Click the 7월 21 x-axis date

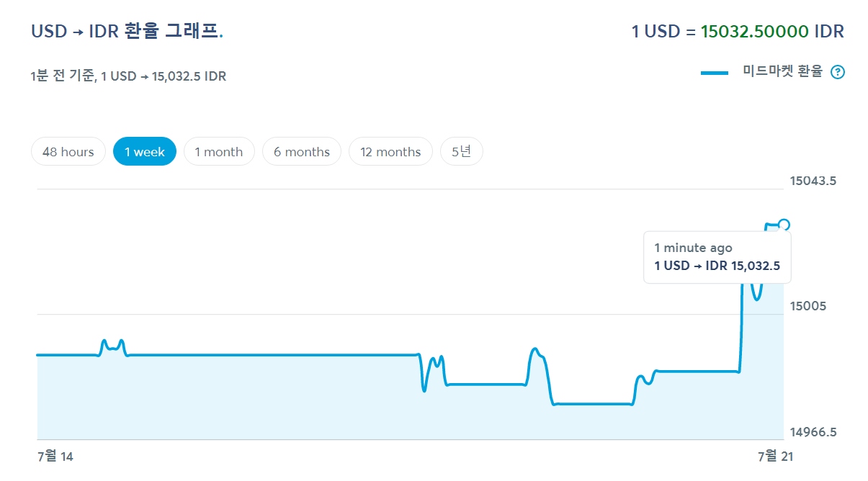pos(775,457)
